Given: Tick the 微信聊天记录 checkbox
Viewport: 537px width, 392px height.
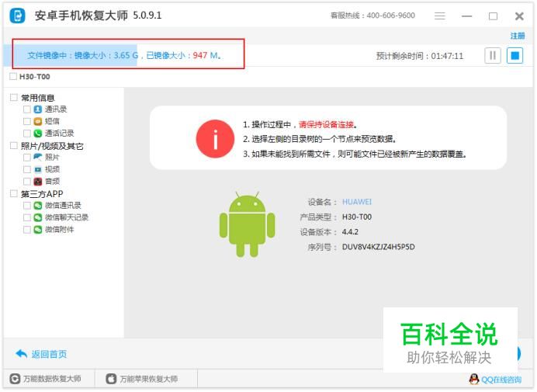Looking at the screenshot, I should (27, 217).
